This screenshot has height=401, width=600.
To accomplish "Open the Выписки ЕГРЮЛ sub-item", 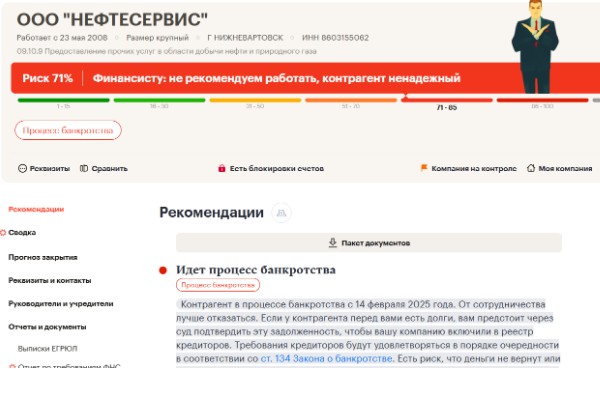I will (x=48, y=348).
